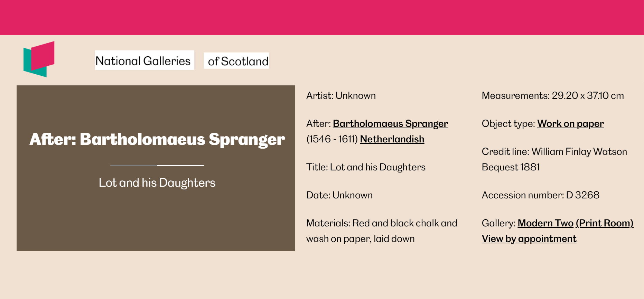The height and width of the screenshot is (299, 644).
Task: Click the Credit line William Finlay Watson text
Action: click(554, 159)
